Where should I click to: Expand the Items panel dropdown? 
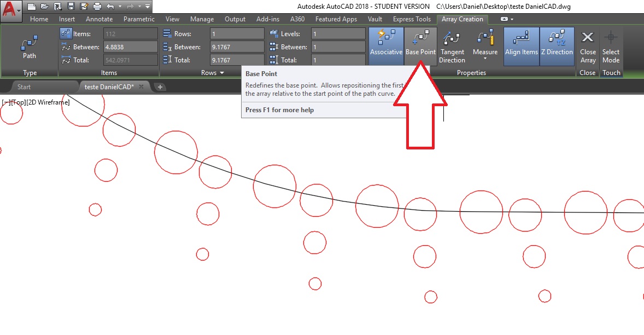(108, 72)
